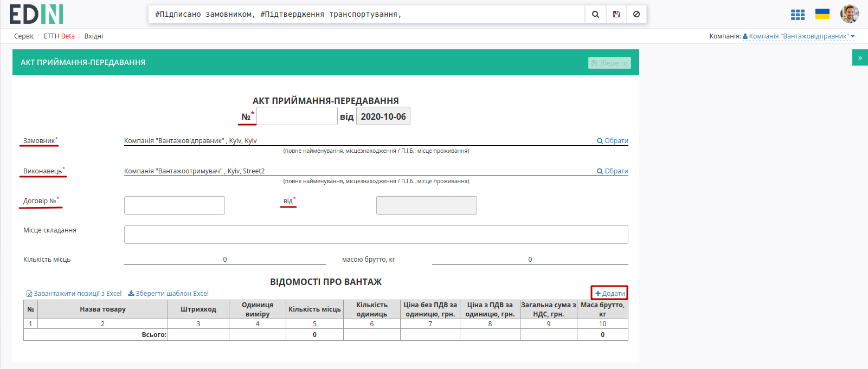Image resolution: width=868 pixels, height=369 pixels.
Task: Click the contract date від field
Action: click(x=427, y=205)
